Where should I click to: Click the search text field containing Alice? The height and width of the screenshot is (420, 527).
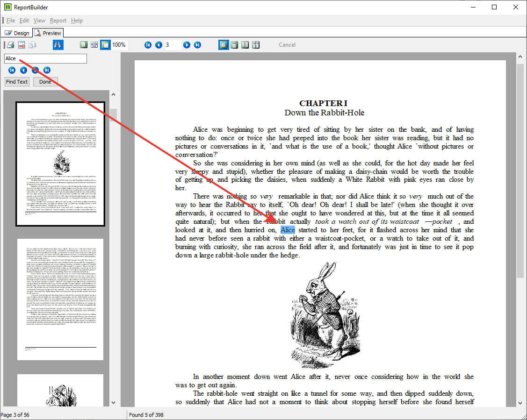click(x=45, y=58)
